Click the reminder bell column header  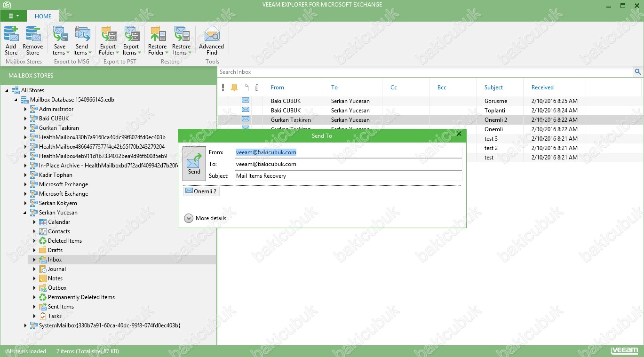click(234, 87)
